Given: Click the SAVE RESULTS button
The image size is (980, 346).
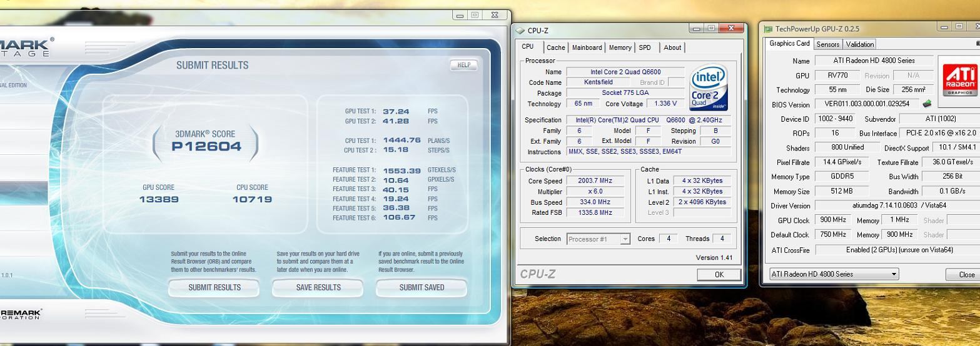Looking at the screenshot, I should (318, 287).
